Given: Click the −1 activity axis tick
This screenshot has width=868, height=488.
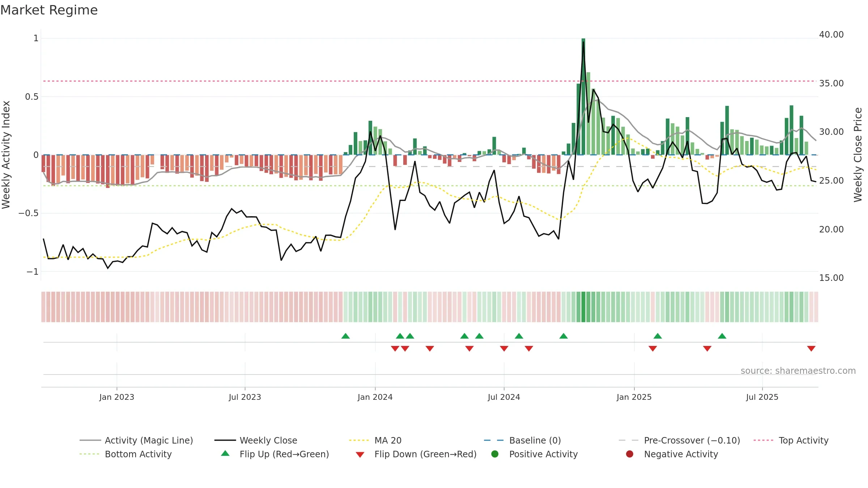Looking at the screenshot, I should (33, 271).
